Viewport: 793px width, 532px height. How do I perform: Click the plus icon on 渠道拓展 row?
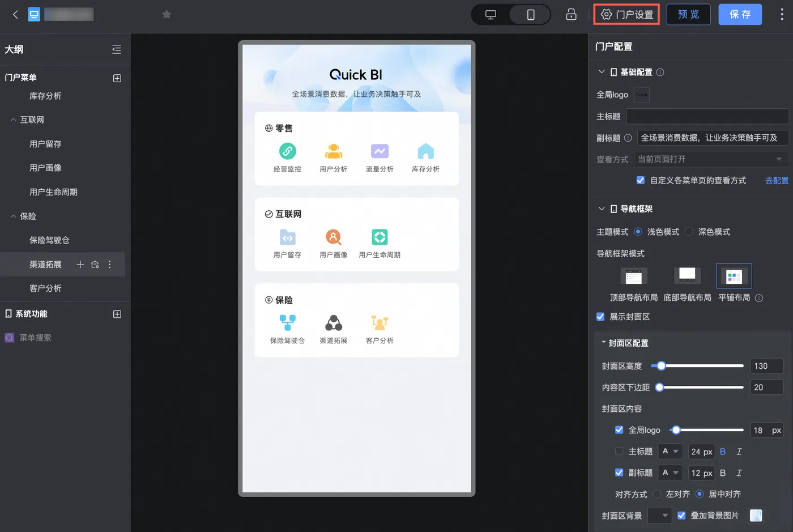(80, 265)
